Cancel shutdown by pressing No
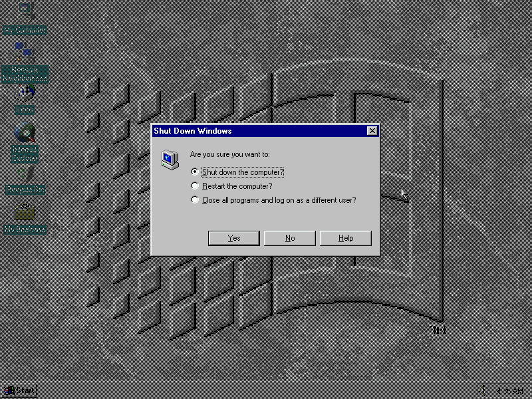This screenshot has height=399, width=532. point(290,238)
